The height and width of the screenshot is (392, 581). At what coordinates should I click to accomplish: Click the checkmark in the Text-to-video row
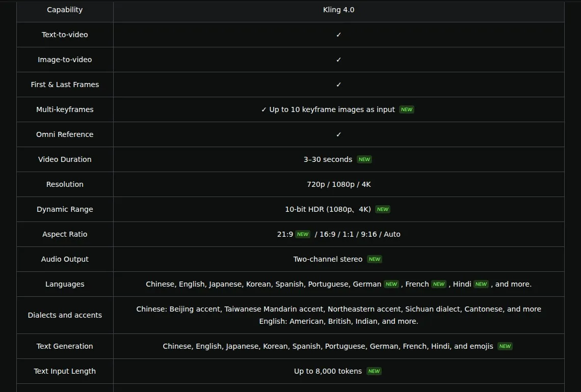click(339, 35)
